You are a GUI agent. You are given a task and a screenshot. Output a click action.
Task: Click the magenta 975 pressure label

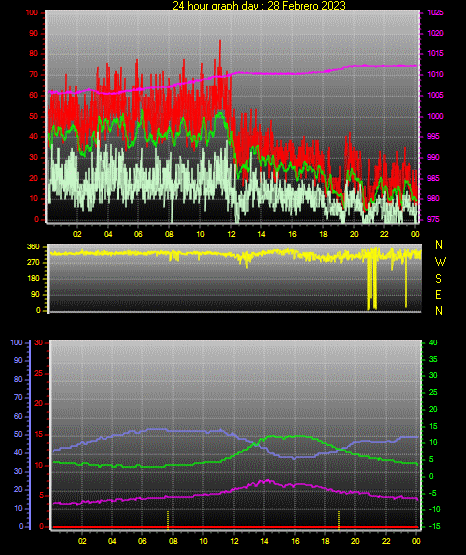433,219
